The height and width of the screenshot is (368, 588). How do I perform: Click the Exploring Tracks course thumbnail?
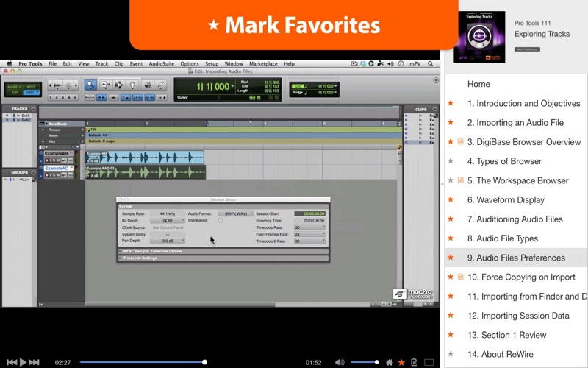tap(479, 37)
